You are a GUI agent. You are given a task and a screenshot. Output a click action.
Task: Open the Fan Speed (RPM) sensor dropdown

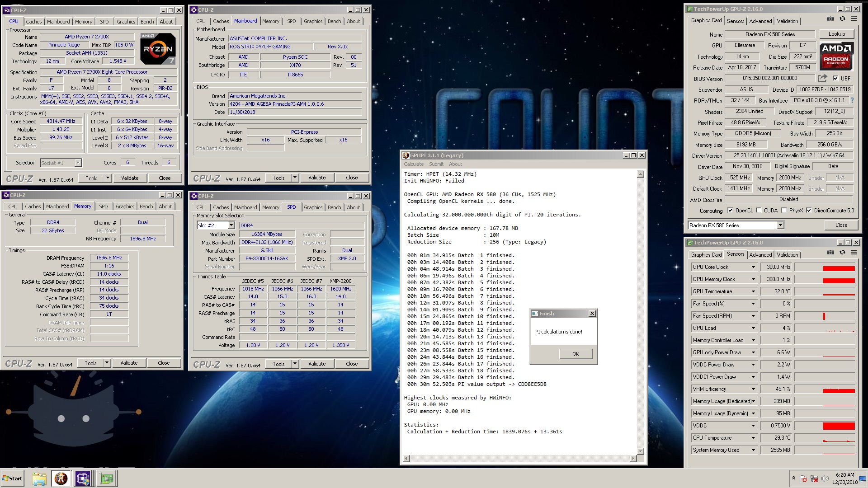[x=753, y=316]
